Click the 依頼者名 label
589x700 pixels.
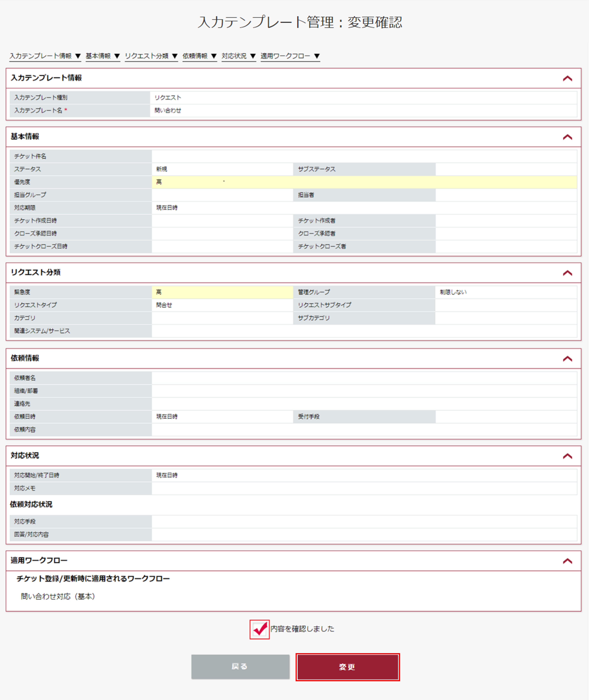point(25,378)
